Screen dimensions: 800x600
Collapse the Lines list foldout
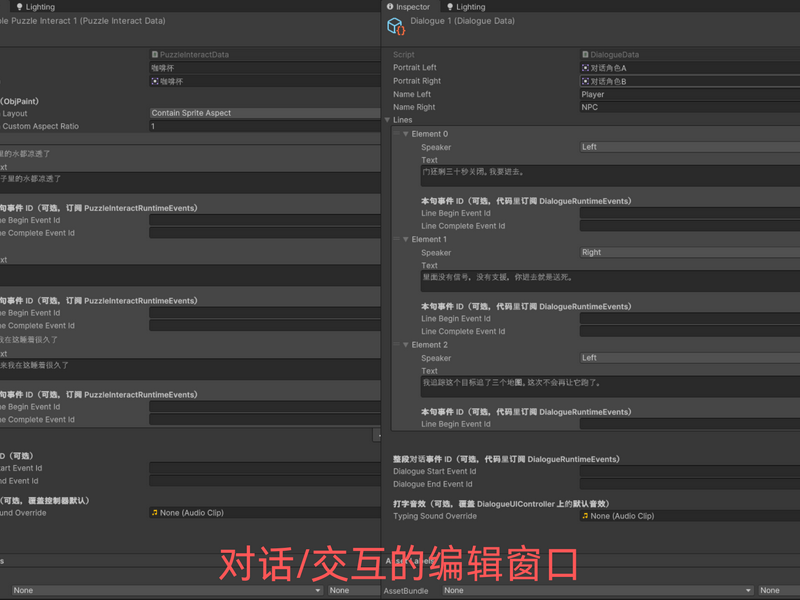tap(388, 120)
